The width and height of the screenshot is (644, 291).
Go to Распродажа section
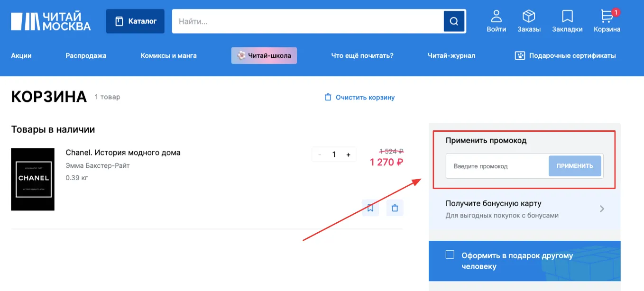[x=86, y=55]
